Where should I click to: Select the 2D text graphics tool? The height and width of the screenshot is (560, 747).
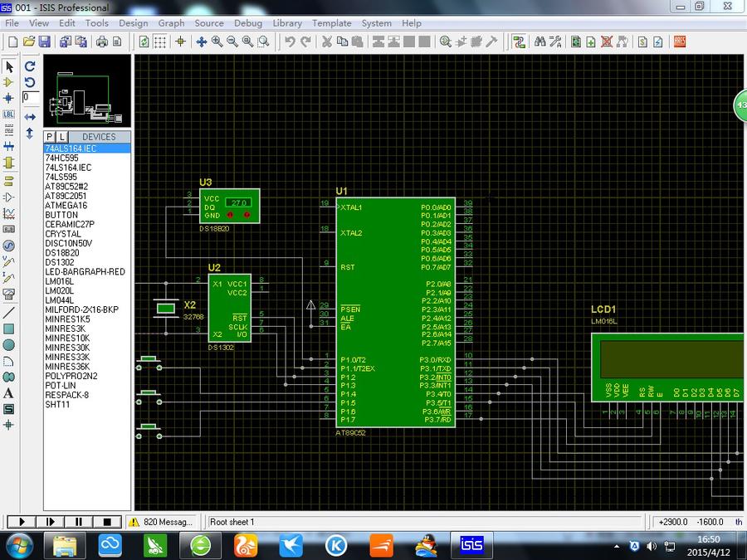pyautogui.click(x=9, y=393)
